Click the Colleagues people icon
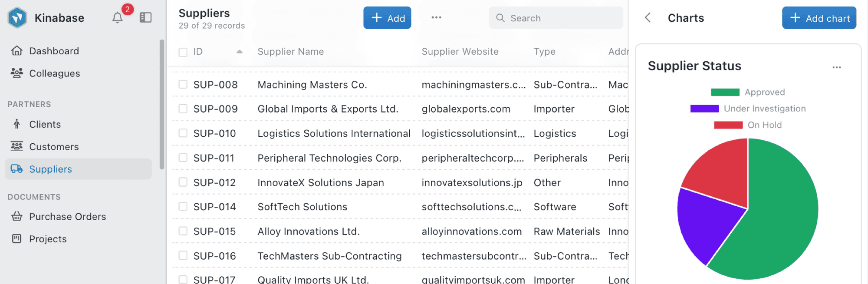This screenshot has height=284, width=868. tap(17, 73)
